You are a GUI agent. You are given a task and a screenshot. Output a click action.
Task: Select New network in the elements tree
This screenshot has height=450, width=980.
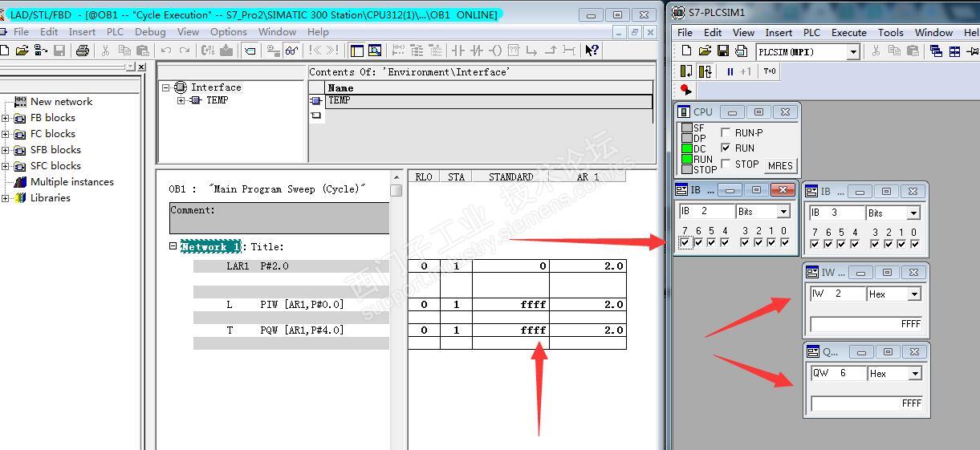(x=61, y=102)
